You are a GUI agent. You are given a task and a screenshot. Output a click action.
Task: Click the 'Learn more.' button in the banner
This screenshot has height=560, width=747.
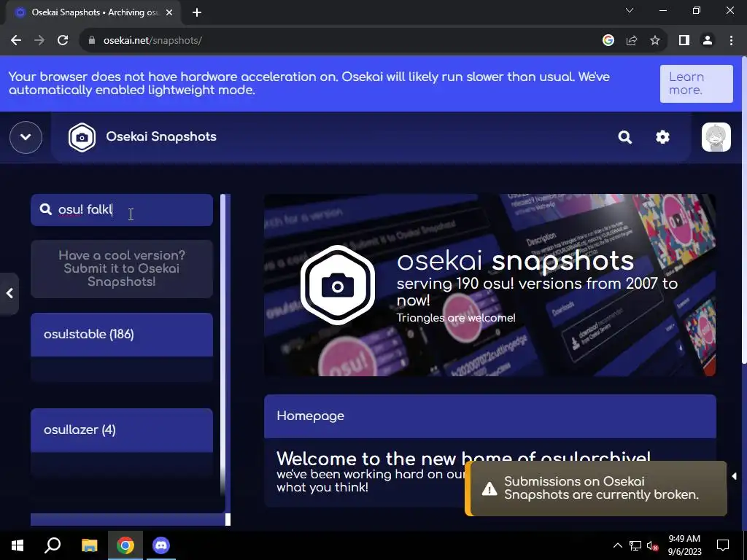pyautogui.click(x=696, y=83)
